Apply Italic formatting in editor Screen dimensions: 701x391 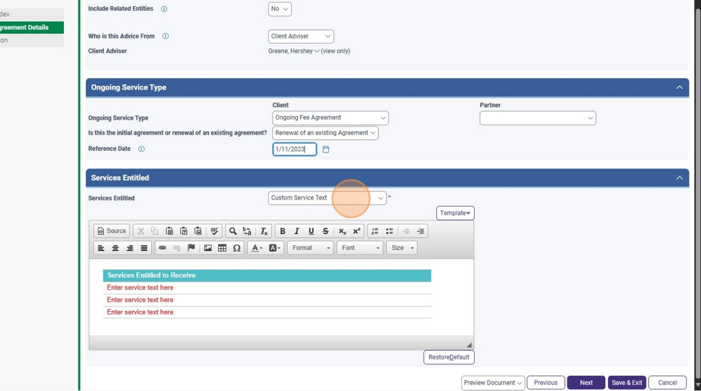pos(296,231)
